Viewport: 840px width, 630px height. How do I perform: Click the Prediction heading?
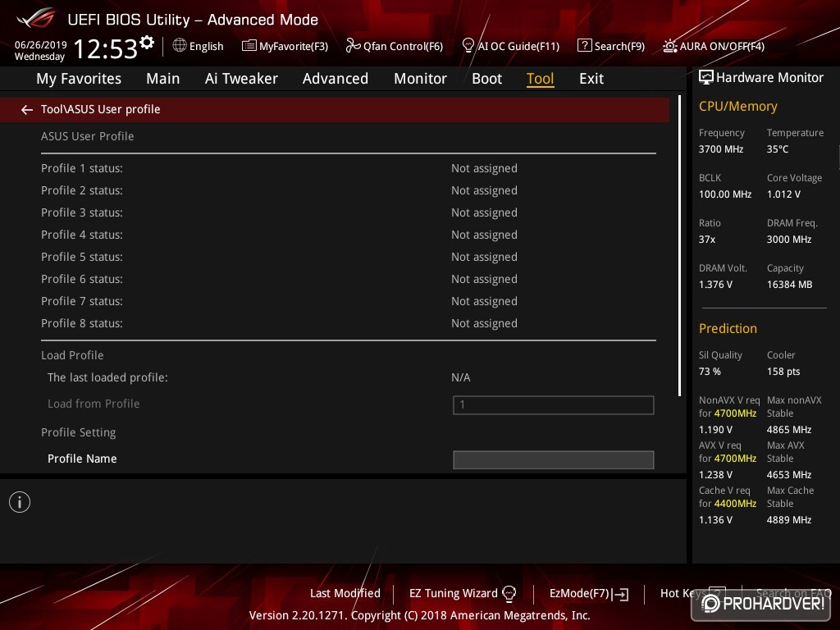click(728, 328)
